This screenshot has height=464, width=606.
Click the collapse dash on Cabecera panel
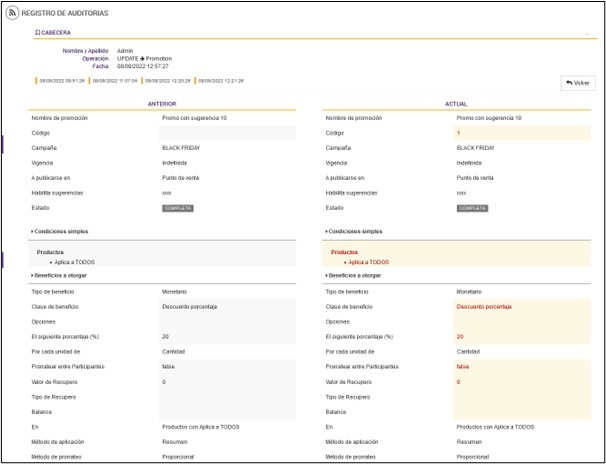(x=586, y=33)
